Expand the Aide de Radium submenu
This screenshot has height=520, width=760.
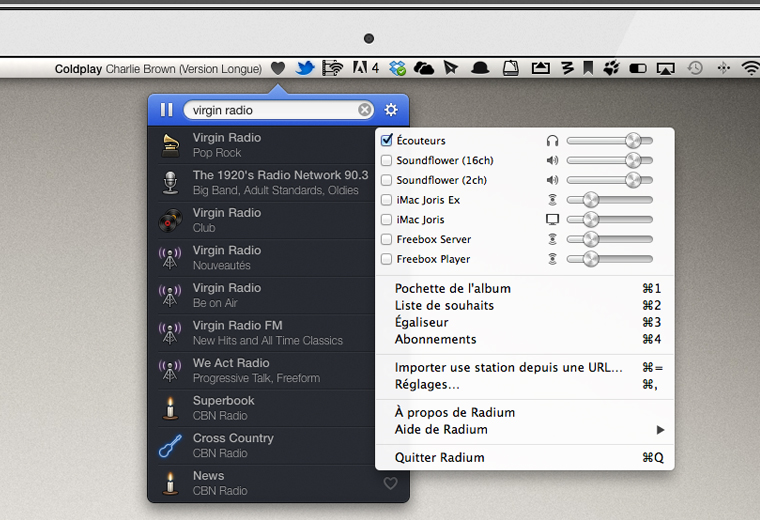pyautogui.click(x=525, y=429)
